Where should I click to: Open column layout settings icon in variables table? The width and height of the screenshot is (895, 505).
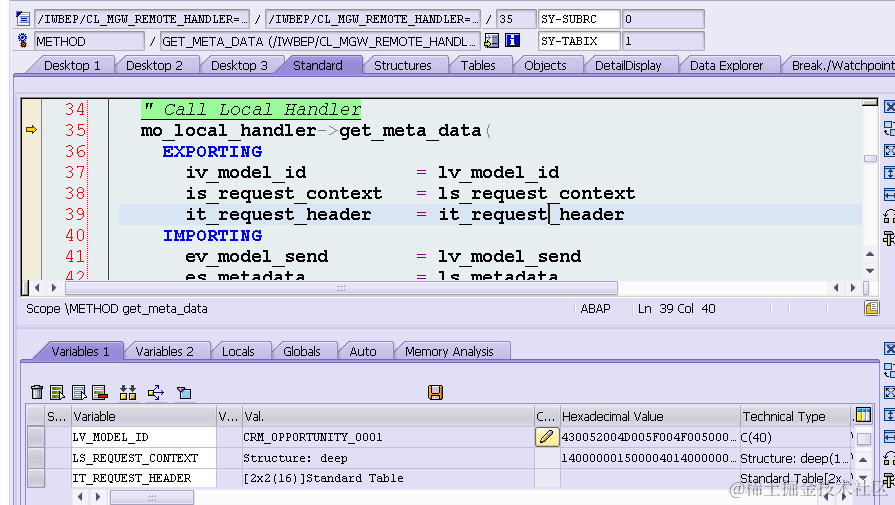coord(863,415)
